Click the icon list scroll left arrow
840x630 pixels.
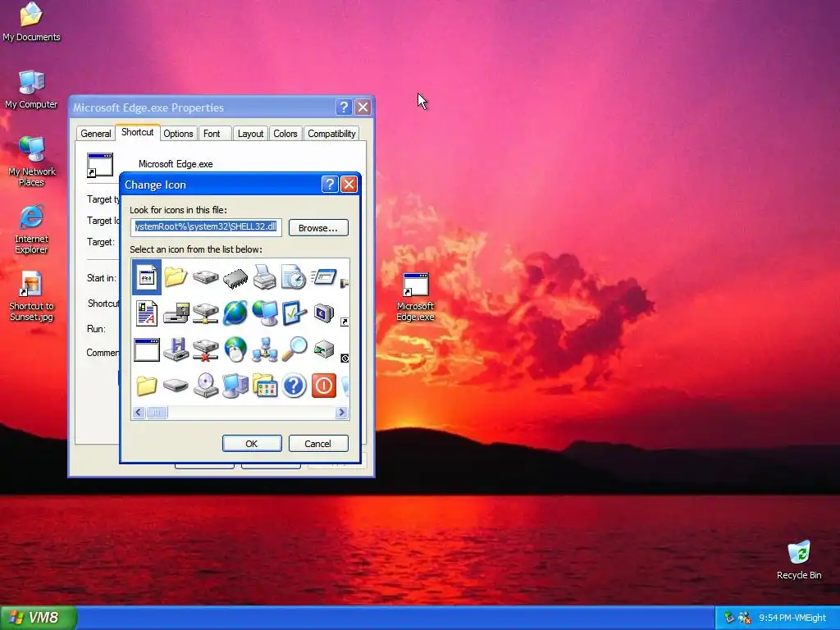(138, 412)
